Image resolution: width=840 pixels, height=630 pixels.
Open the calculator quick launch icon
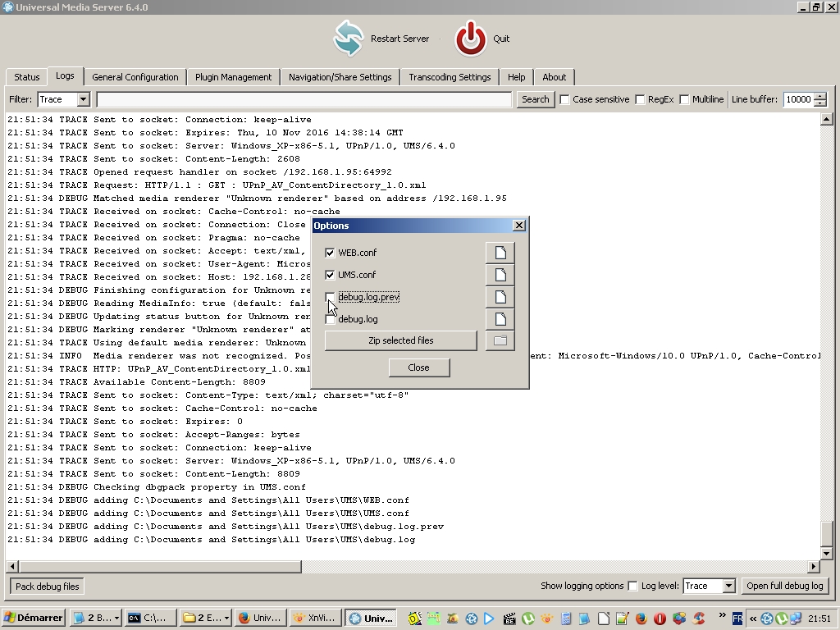(566, 619)
